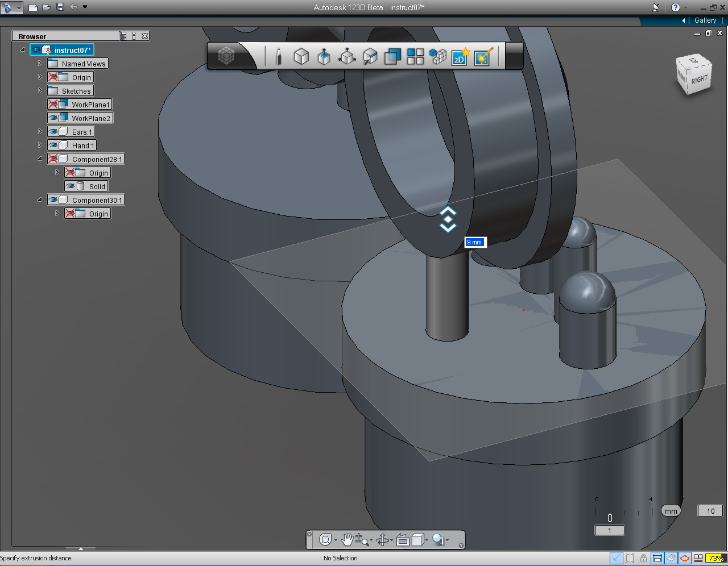Image resolution: width=728 pixels, height=566 pixels.
Task: Activate the Zoom magnifier tool
Action: pos(362,540)
